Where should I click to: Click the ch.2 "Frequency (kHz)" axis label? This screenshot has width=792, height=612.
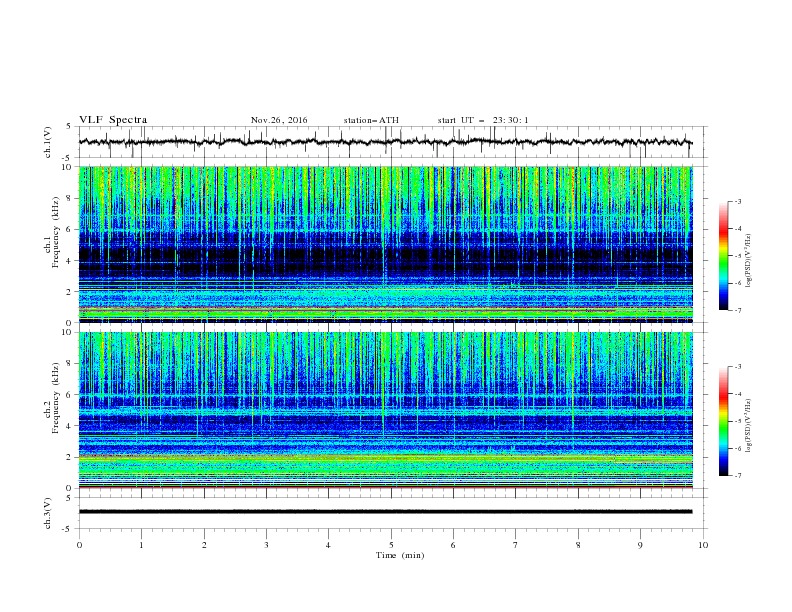(x=56, y=398)
